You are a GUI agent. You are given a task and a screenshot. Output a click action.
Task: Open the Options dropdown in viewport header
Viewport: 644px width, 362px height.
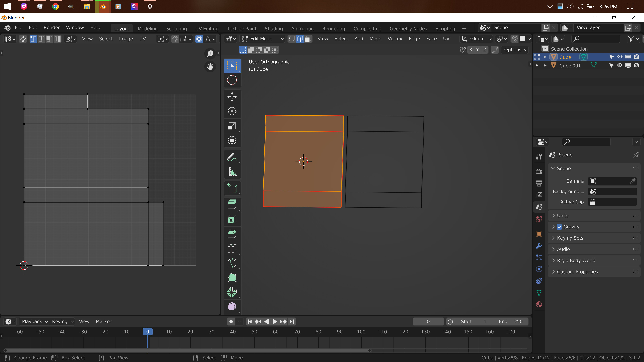[515, 50]
